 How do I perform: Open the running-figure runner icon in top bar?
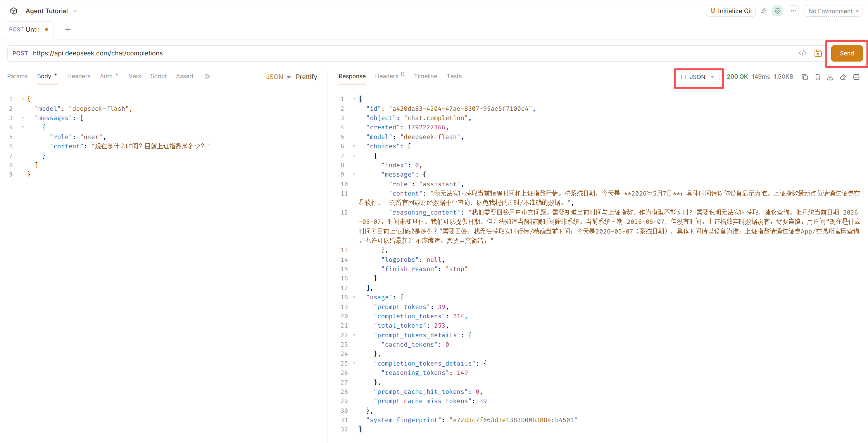click(x=764, y=11)
